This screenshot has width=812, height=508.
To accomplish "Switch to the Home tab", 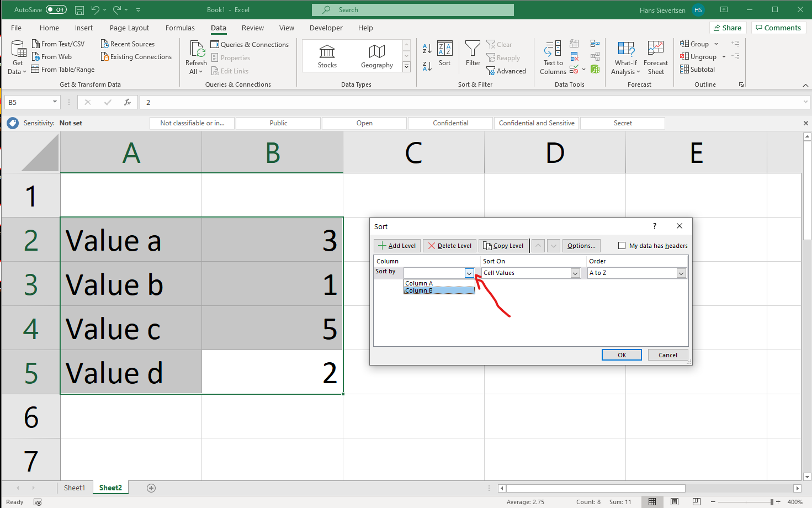I will (x=49, y=28).
